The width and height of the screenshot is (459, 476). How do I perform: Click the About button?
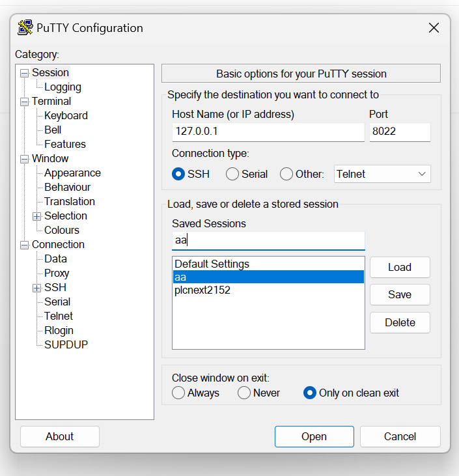click(60, 436)
